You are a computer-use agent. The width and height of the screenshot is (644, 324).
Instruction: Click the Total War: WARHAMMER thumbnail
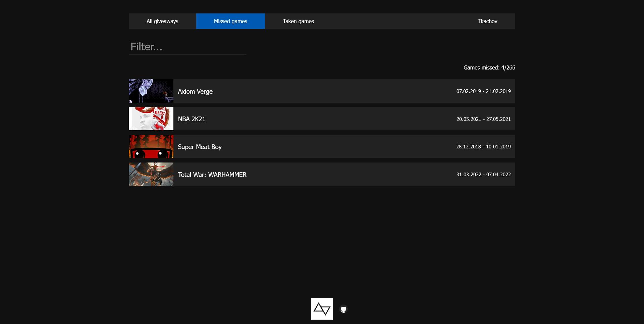pos(151,175)
